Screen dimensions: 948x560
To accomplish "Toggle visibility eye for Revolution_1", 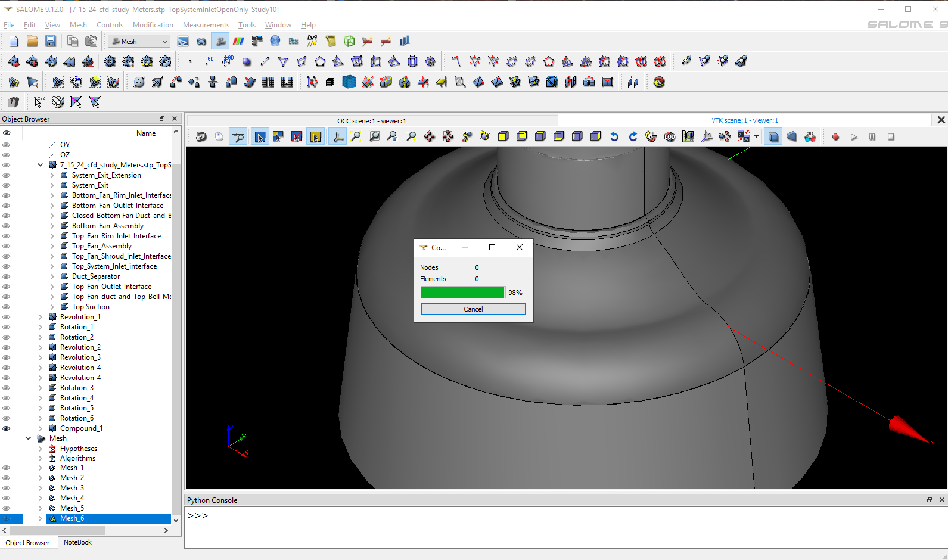I will (7, 317).
